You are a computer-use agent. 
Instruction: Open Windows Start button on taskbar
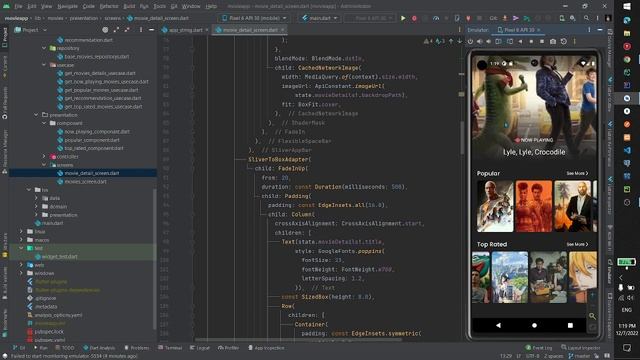[627, 7]
